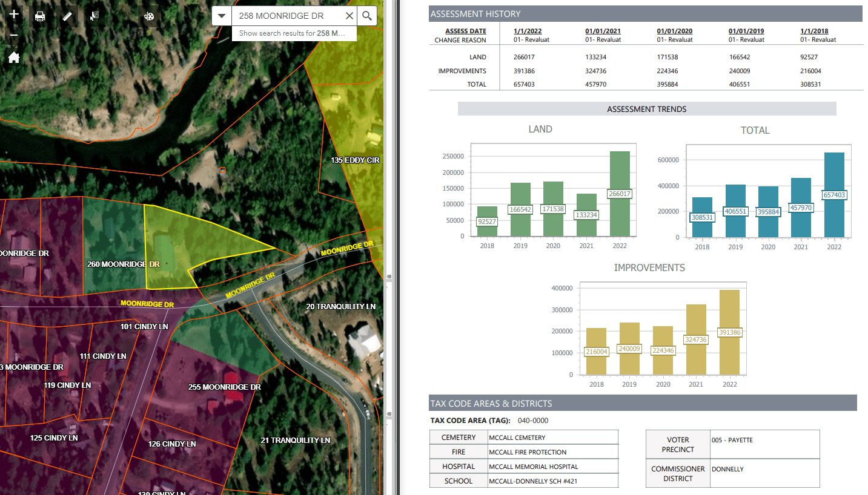Viewport: 868px width, 495px height.
Task: Click 2018 land value 92527 in history table
Action: point(809,57)
